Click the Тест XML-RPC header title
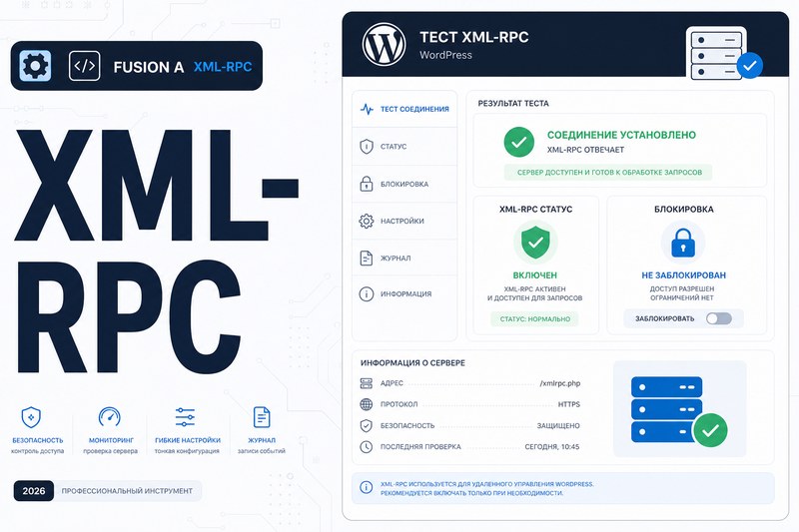Viewport: 799px width, 532px height. pyautogui.click(x=473, y=37)
